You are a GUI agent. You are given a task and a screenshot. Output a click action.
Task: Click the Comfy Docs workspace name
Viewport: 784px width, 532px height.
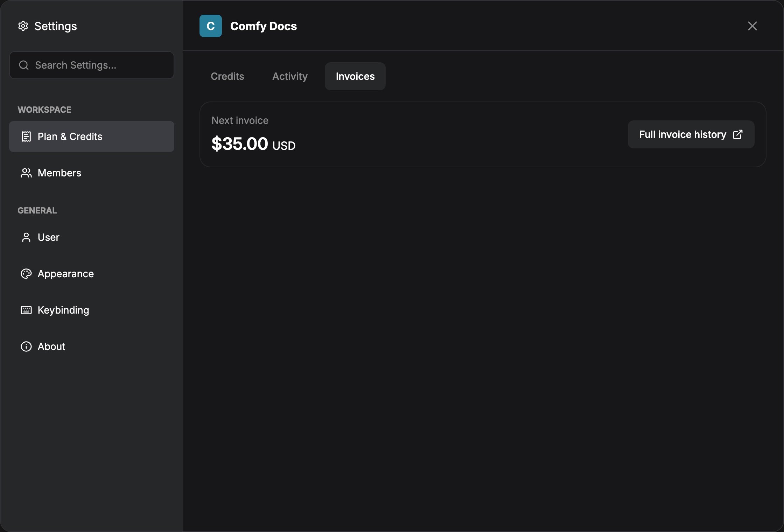click(x=264, y=26)
